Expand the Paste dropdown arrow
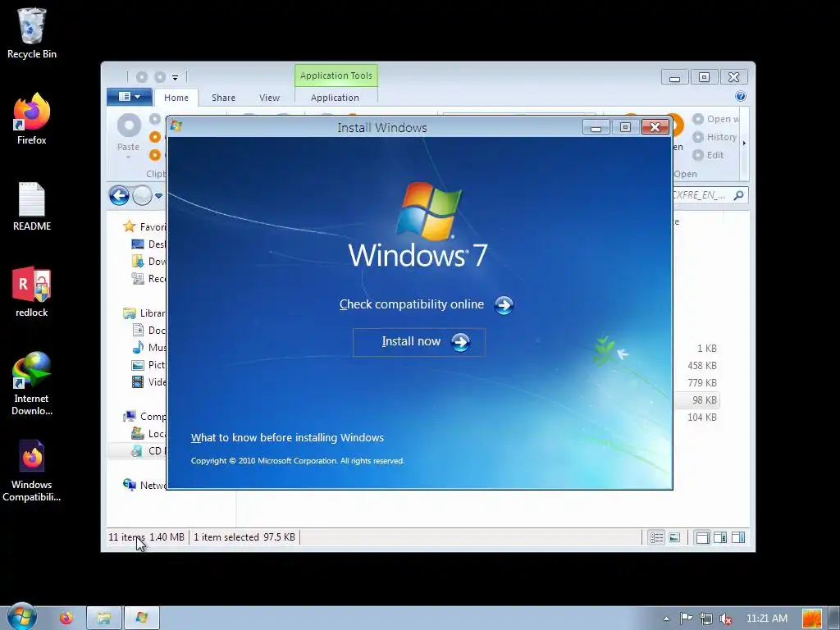 click(x=128, y=157)
